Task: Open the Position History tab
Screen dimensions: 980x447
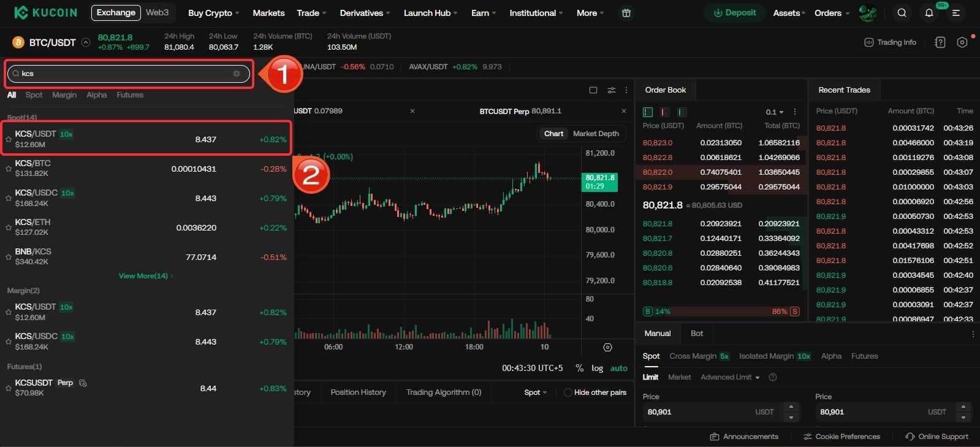Action: [358, 392]
